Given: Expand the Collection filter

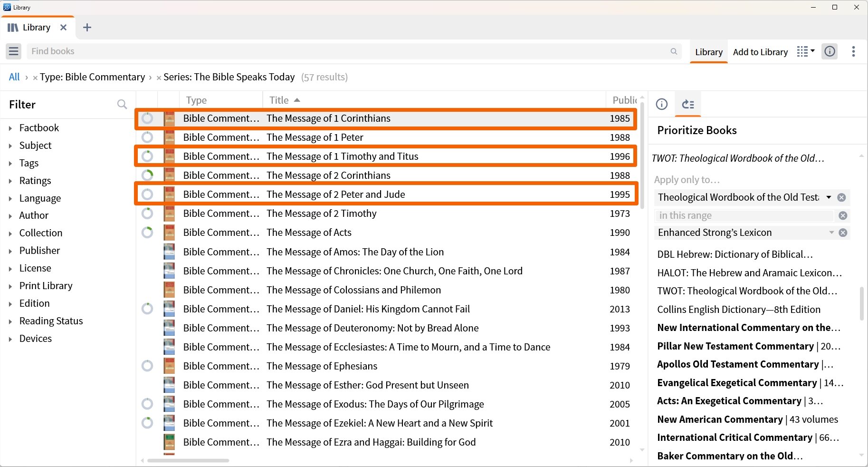Looking at the screenshot, I should 10,233.
